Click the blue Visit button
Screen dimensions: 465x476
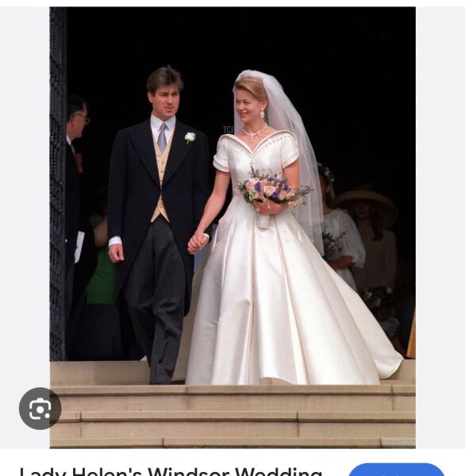pos(395,470)
